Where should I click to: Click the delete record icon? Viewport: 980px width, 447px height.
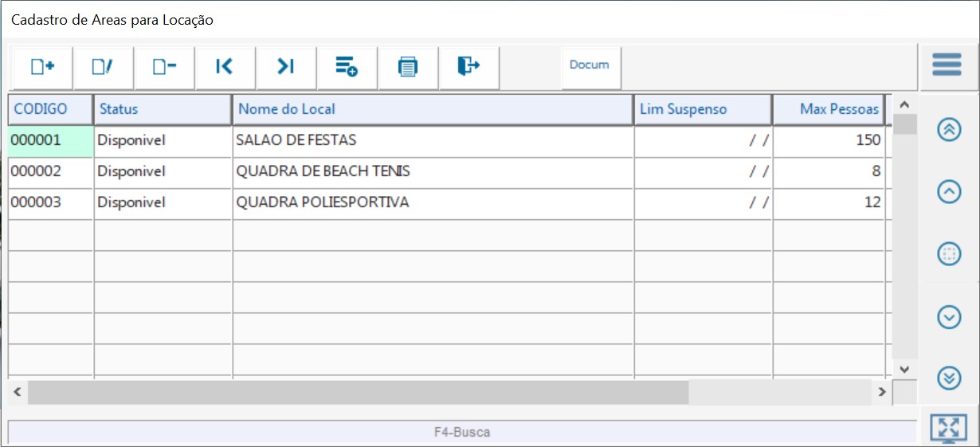pos(164,68)
